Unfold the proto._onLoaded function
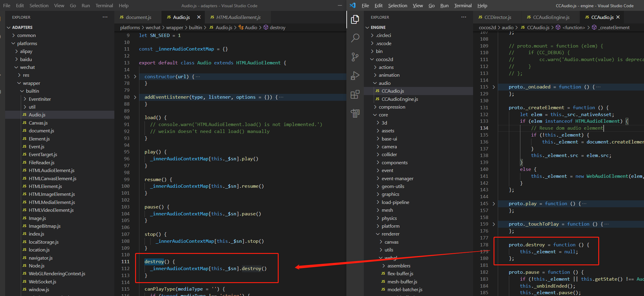The height and width of the screenshot is (296, 644). 494,87
